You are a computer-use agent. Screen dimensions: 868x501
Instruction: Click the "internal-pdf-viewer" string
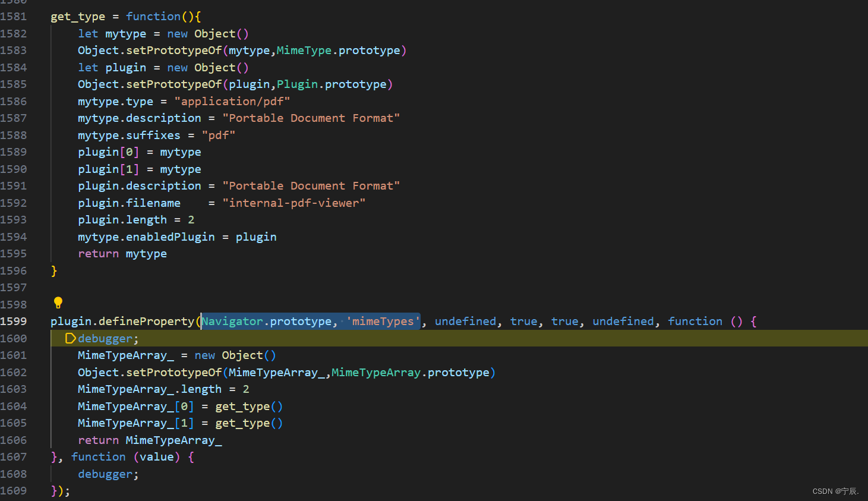pyautogui.click(x=294, y=203)
